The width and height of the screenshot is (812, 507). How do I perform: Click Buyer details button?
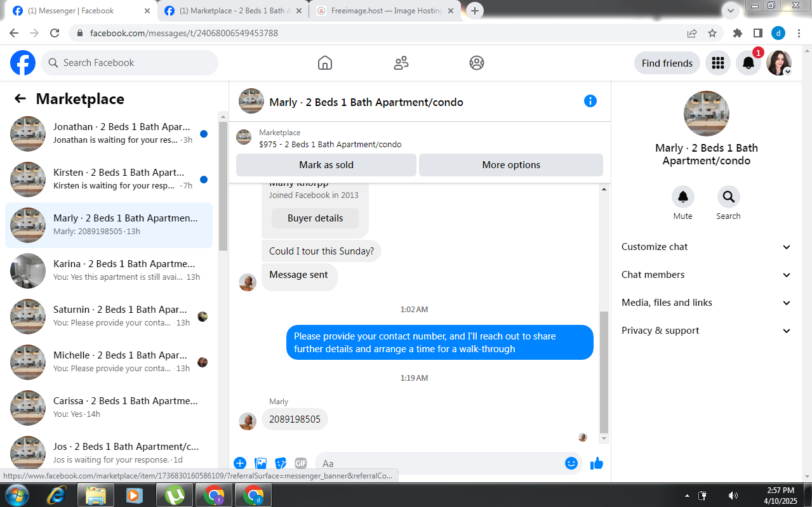(316, 218)
